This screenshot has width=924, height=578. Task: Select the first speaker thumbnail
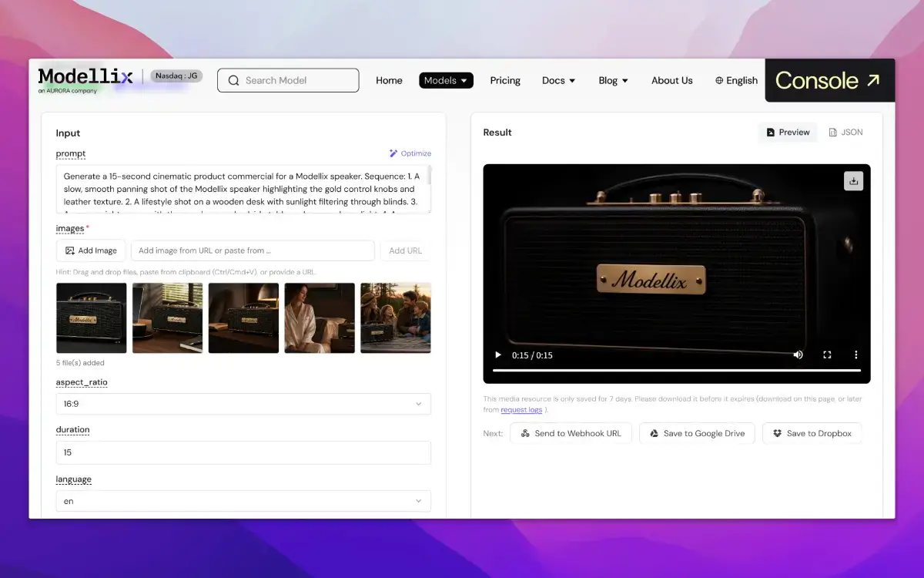[x=92, y=318]
